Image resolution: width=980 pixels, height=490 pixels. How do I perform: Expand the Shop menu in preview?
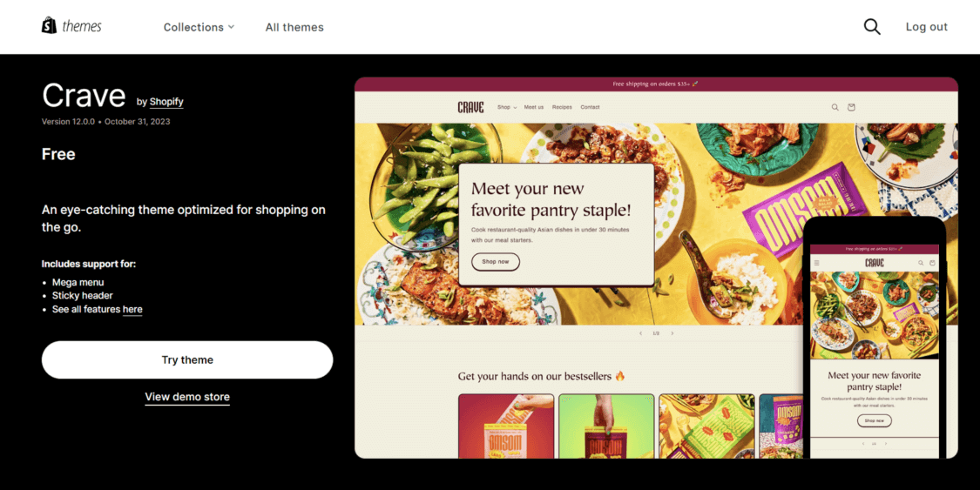point(507,107)
